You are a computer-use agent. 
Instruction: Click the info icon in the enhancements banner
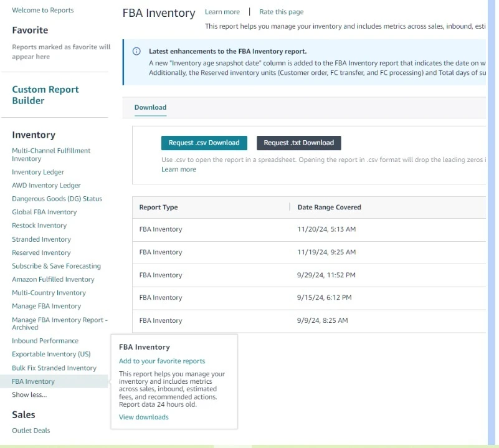pyautogui.click(x=136, y=51)
